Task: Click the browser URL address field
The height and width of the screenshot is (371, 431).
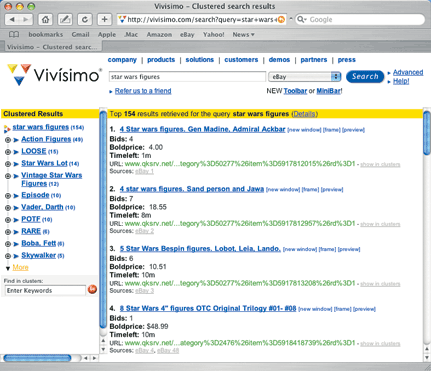Action: [x=201, y=19]
